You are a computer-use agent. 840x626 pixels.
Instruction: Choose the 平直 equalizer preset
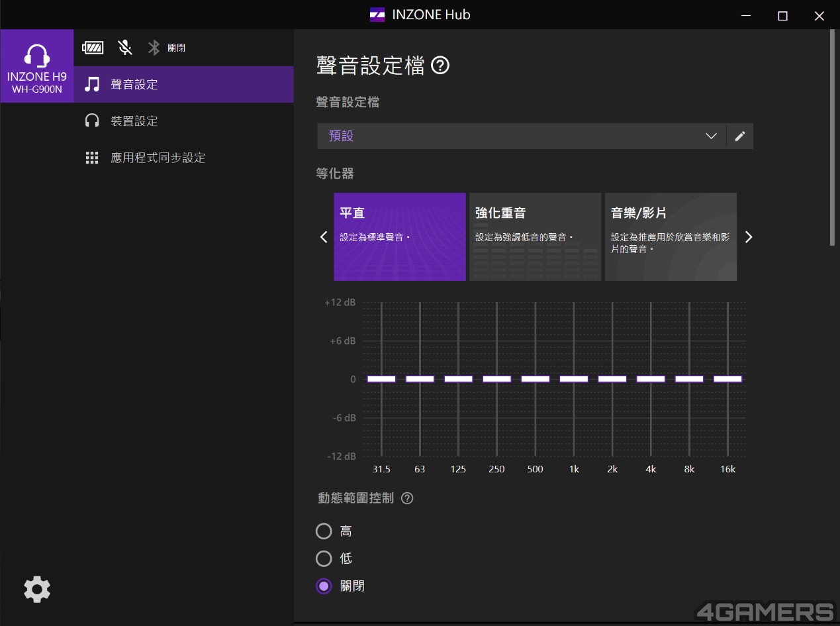pyautogui.click(x=400, y=236)
